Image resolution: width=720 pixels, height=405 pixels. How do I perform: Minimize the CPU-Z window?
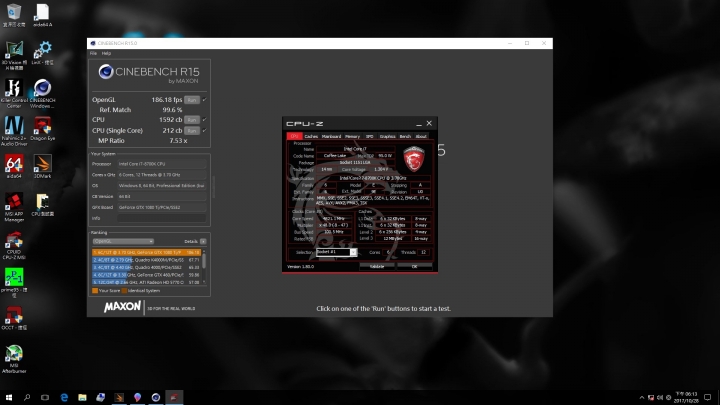click(419, 124)
